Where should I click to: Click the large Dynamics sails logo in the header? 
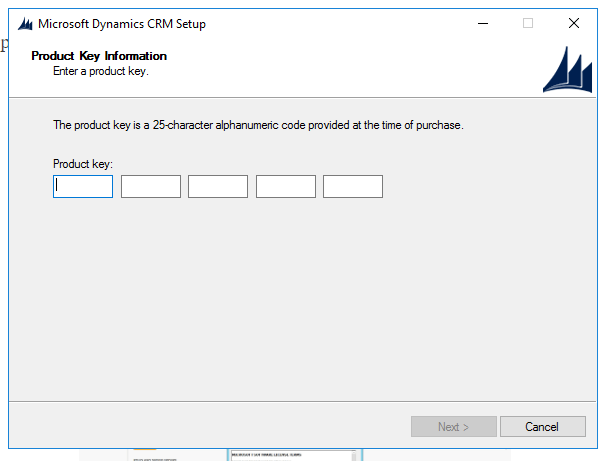tap(567, 70)
